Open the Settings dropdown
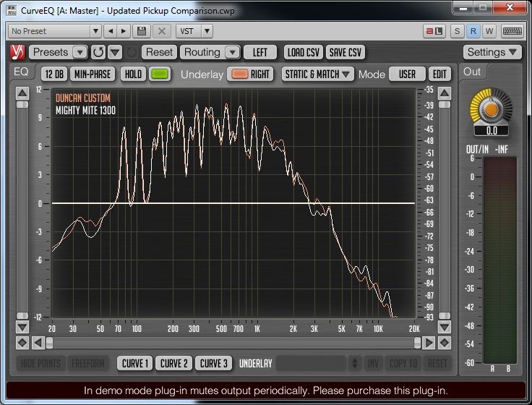This screenshot has width=532, height=405. click(x=492, y=52)
